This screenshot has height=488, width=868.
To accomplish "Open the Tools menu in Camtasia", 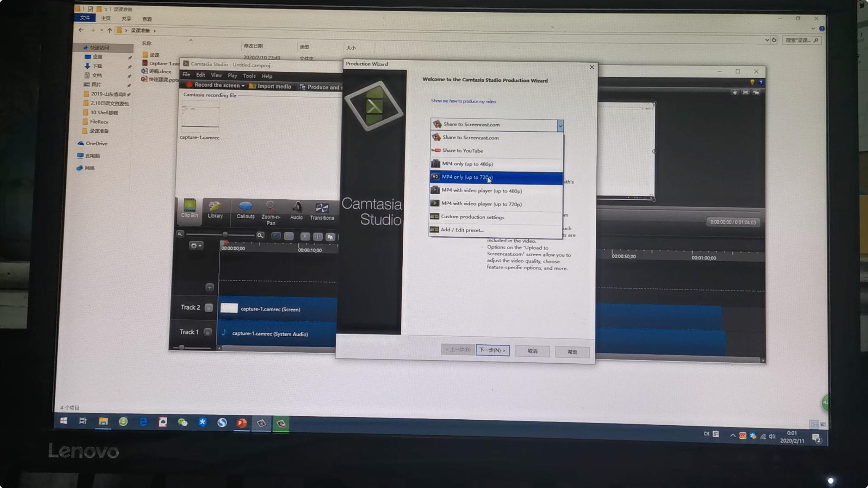I will (249, 76).
